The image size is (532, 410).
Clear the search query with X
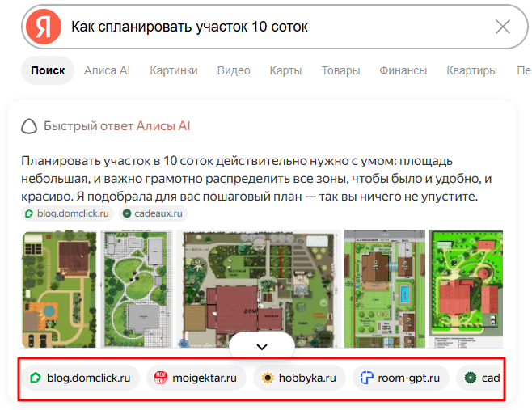pyautogui.click(x=502, y=27)
